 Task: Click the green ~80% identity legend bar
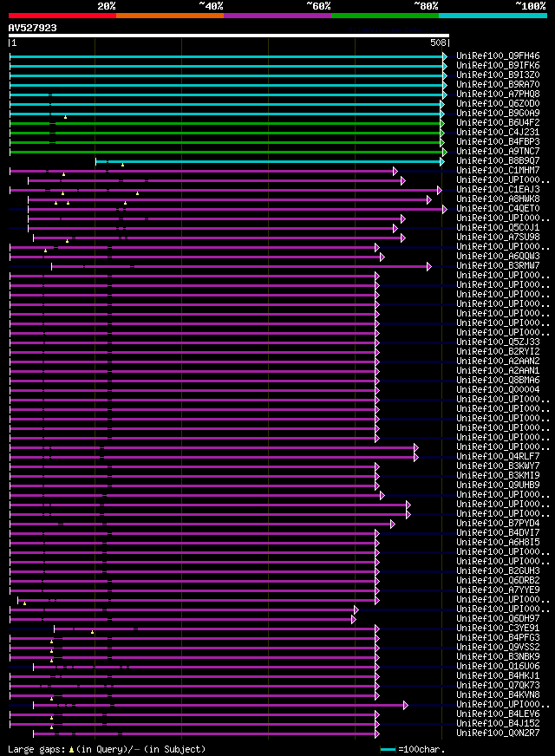tap(385, 16)
